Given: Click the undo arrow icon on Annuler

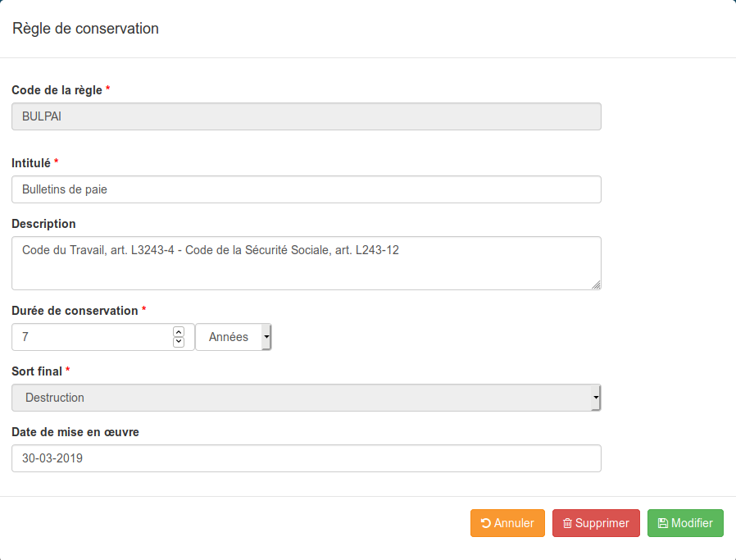Looking at the screenshot, I should 486,523.
